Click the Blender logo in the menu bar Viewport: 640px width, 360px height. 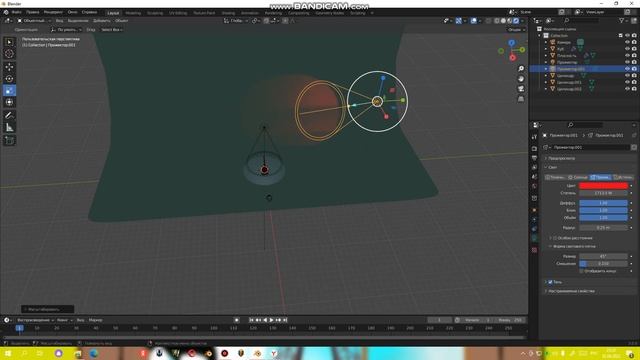click(x=6, y=12)
